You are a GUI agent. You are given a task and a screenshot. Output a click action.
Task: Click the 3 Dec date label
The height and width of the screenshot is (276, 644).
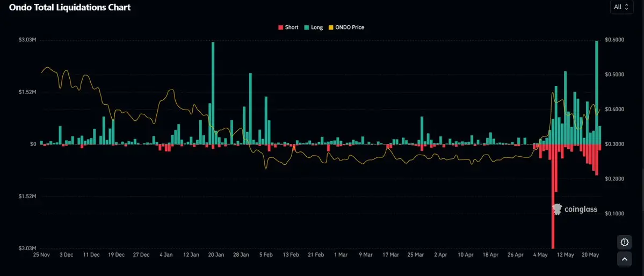point(66,255)
